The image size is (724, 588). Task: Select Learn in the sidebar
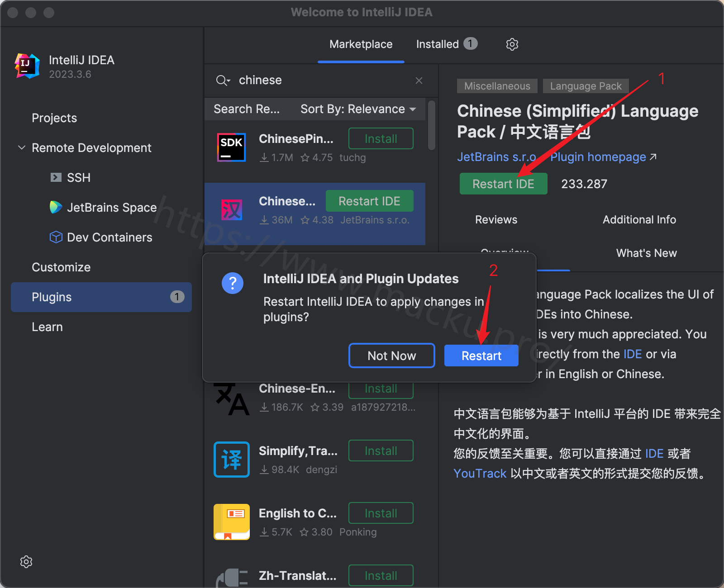[x=47, y=327]
